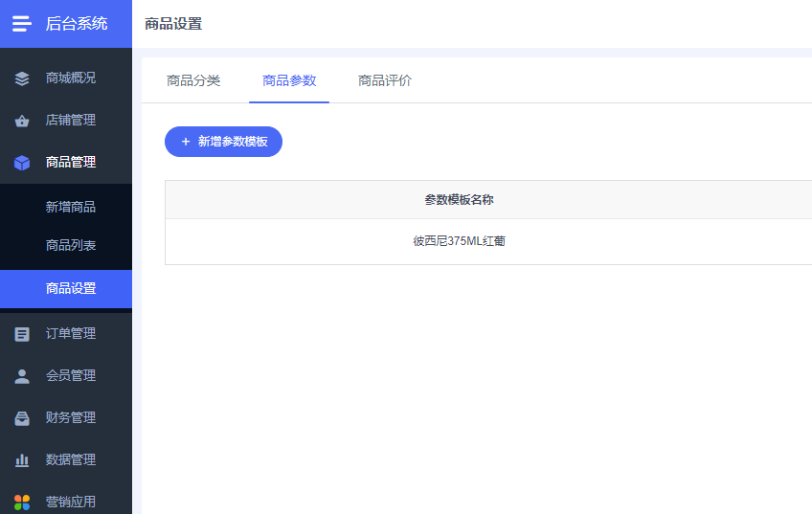Screen dimensions: 812x514
Task: Click the colorful icon for 营销应用
Action: click(22, 502)
